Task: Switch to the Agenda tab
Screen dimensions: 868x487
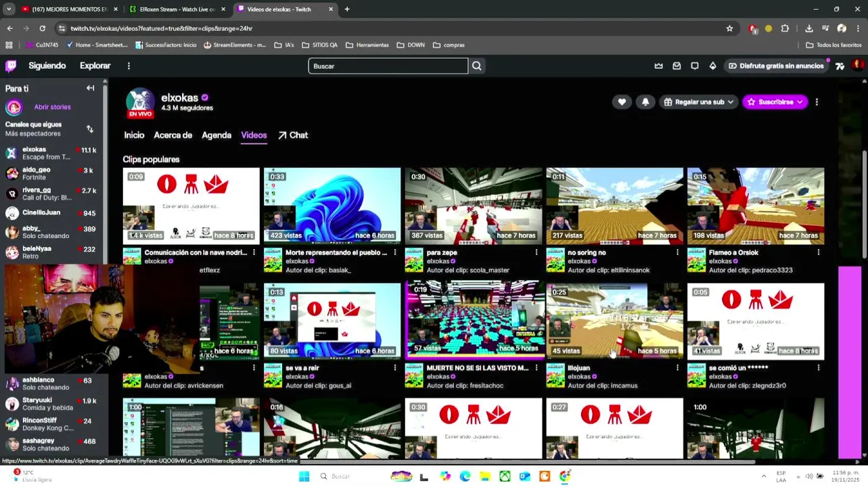Action: [216, 135]
